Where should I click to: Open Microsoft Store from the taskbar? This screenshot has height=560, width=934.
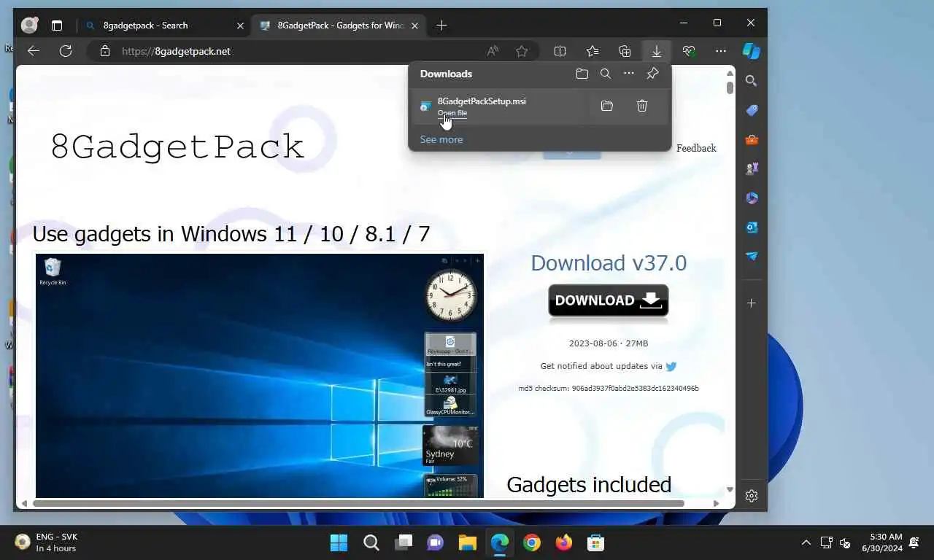tap(596, 542)
